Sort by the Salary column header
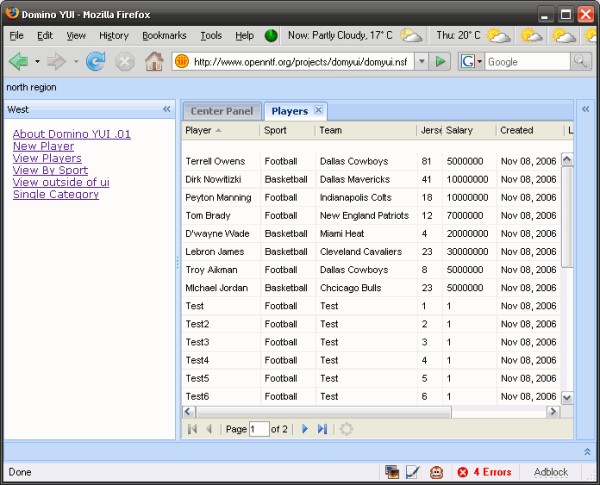The image size is (600, 485). tap(469, 130)
